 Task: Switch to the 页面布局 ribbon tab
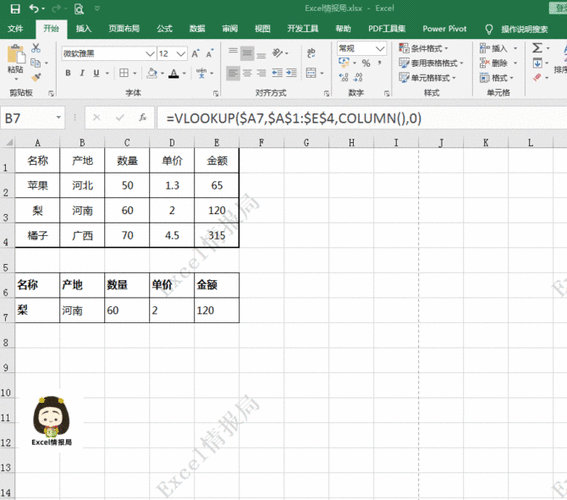(124, 29)
